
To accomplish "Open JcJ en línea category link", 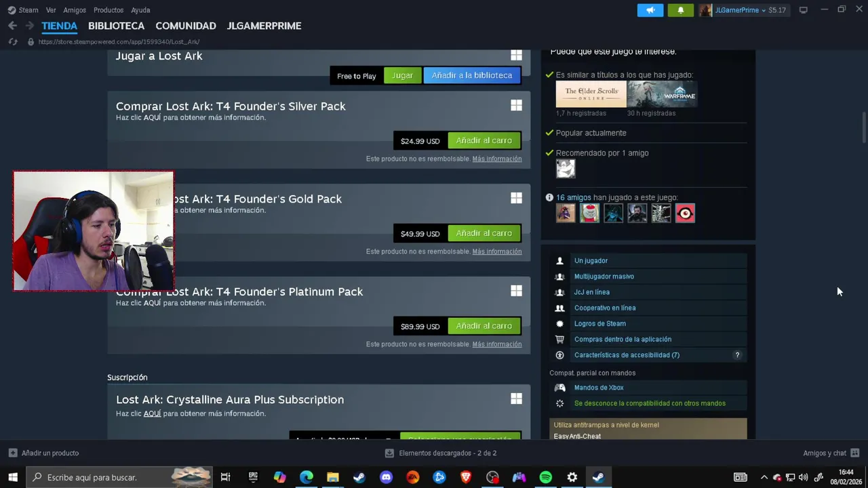I will [592, 292].
